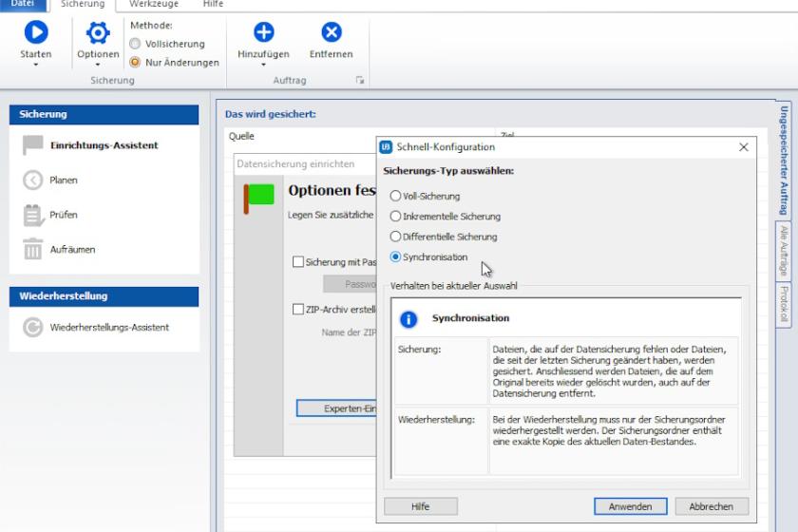Switch to the Werkzeuge ribbon tab

click(x=154, y=4)
